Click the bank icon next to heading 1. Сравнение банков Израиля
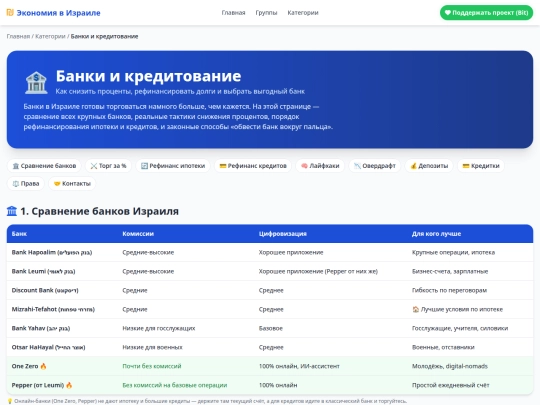The image size is (540, 405). 12,211
